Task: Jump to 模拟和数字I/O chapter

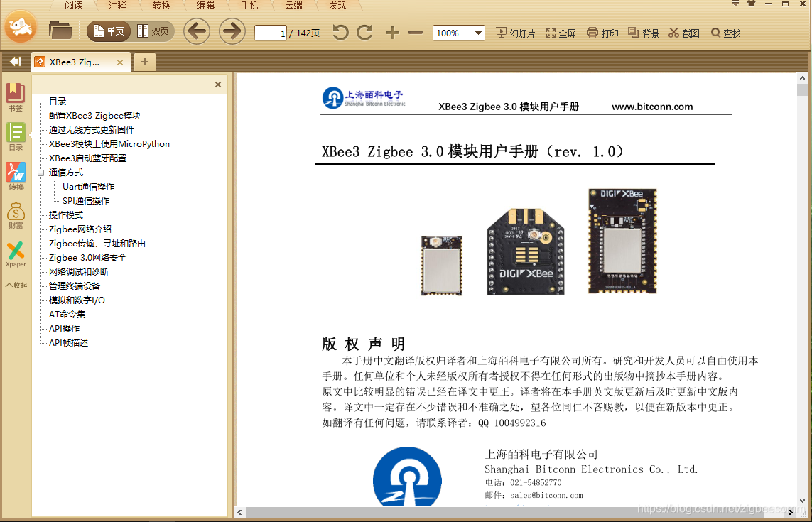Action: pos(77,300)
